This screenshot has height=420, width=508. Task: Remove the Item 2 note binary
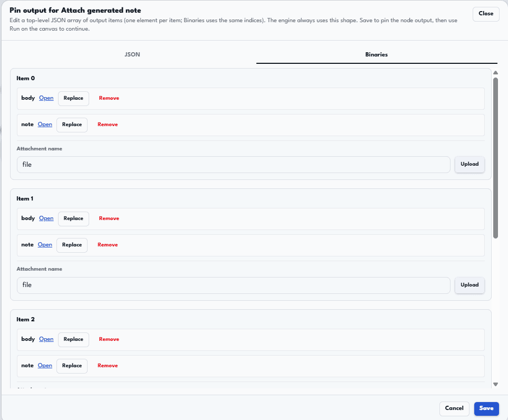(108, 366)
